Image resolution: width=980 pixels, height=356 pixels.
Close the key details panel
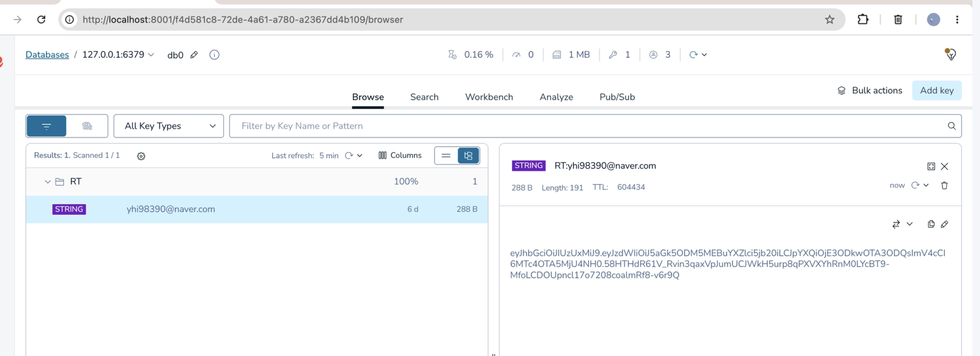coord(944,166)
